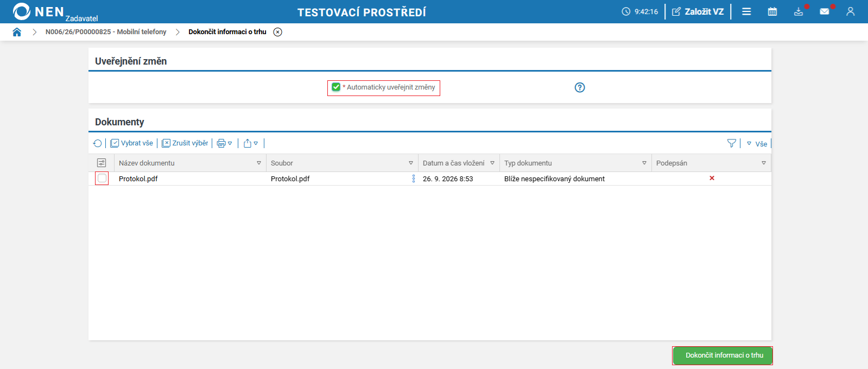Click the NEN logo icon
Image resolution: width=868 pixels, height=369 pixels.
pyautogui.click(x=22, y=11)
